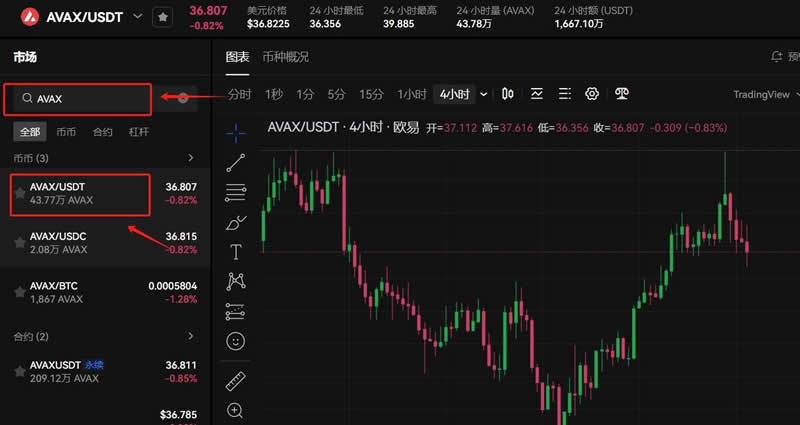Expand the 币币 (3) section chevron
The image size is (800, 425).
pyautogui.click(x=190, y=158)
